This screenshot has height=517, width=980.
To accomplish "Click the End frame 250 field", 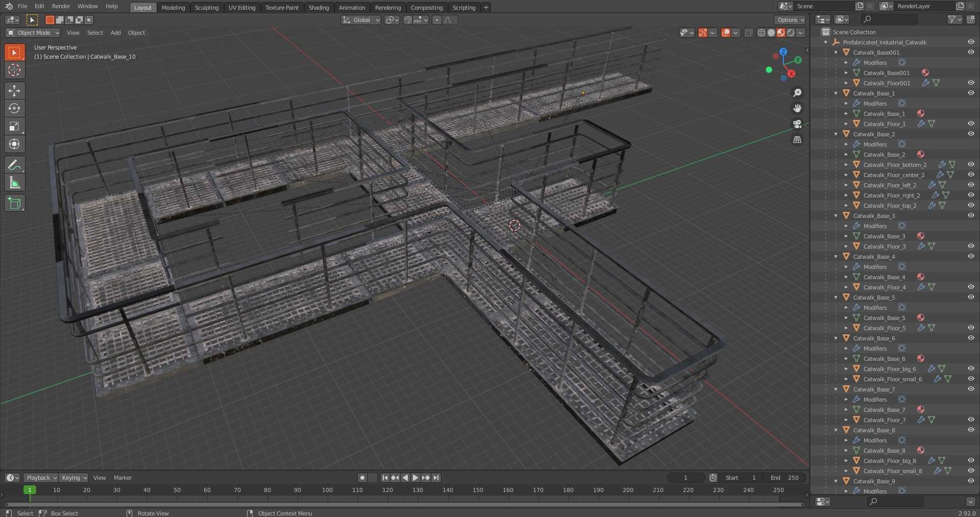I will point(785,478).
